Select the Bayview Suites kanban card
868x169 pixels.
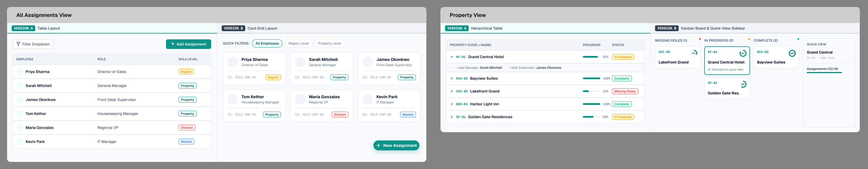[776, 57]
